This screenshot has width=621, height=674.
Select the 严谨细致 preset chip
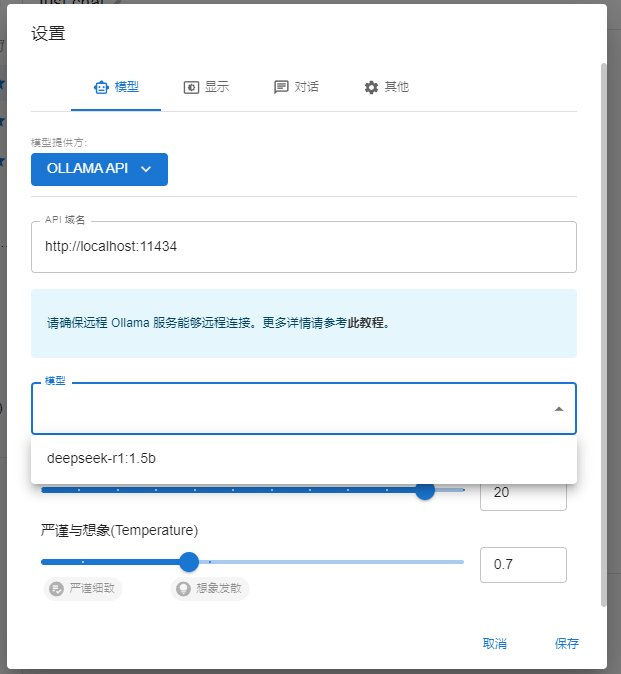[83, 588]
